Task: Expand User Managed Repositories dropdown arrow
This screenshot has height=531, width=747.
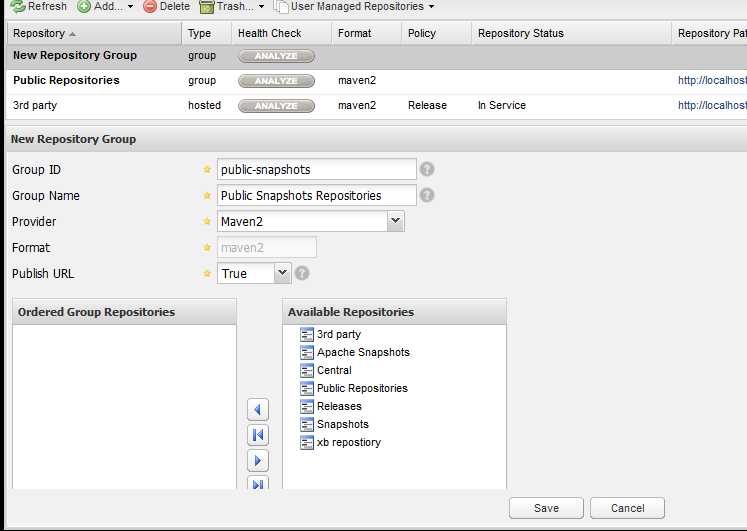Action: tap(432, 7)
